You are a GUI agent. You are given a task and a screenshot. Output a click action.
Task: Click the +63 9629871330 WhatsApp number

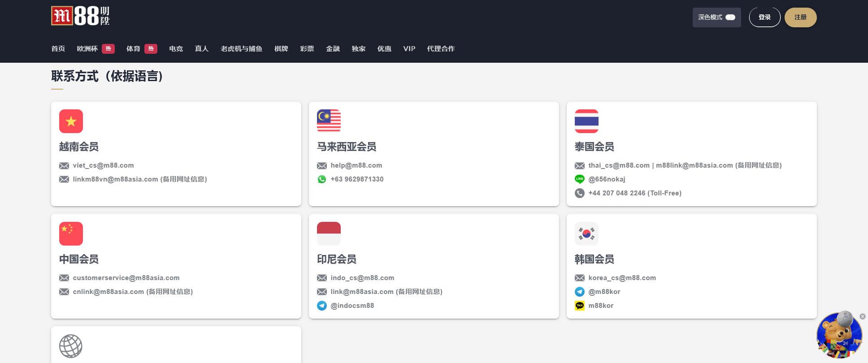tap(357, 179)
